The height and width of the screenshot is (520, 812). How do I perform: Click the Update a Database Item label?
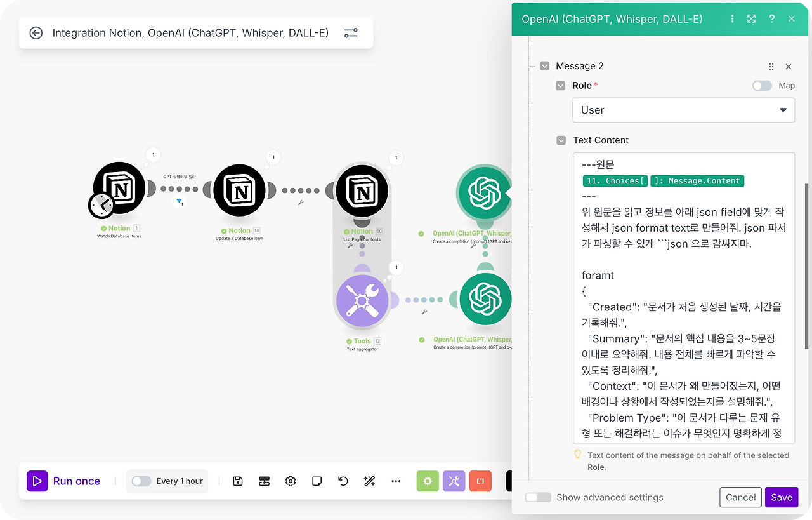click(239, 239)
